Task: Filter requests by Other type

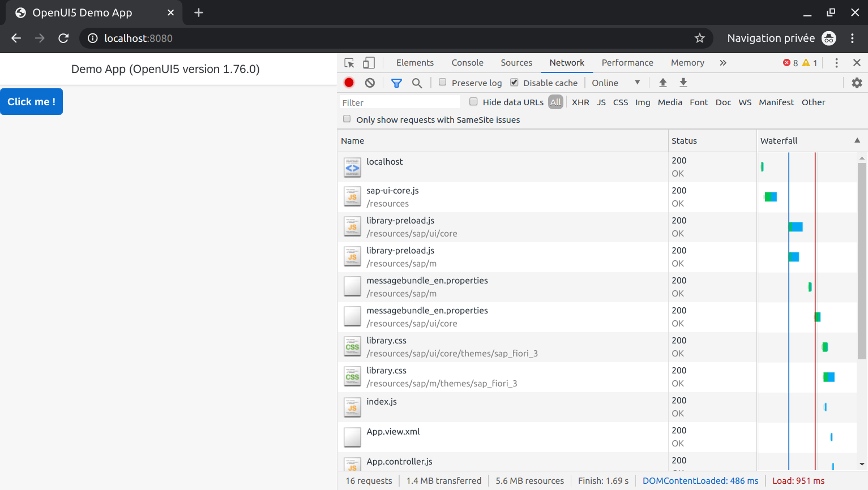Action: 813,102
